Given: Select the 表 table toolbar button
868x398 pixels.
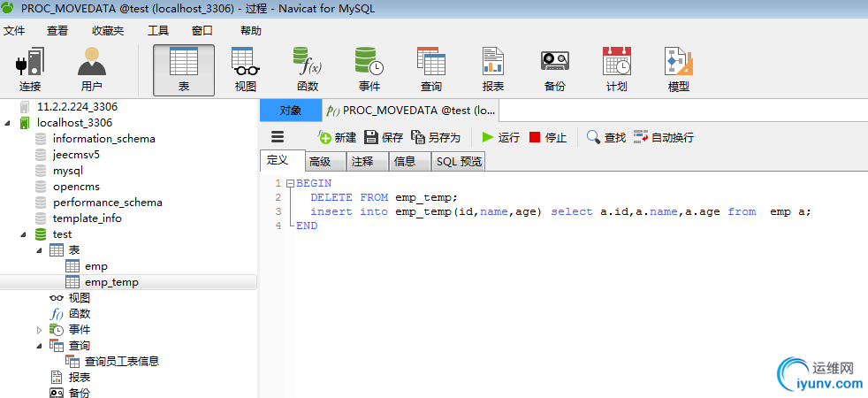Looking at the screenshot, I should [x=184, y=70].
